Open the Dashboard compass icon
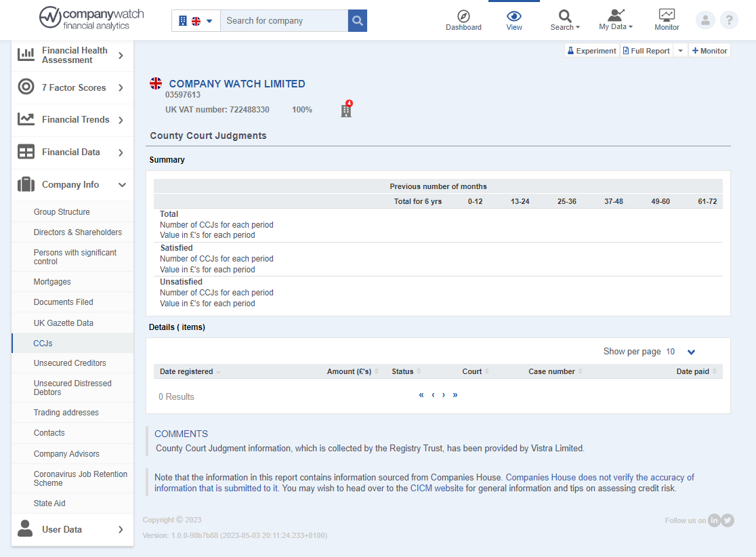 coord(463,20)
